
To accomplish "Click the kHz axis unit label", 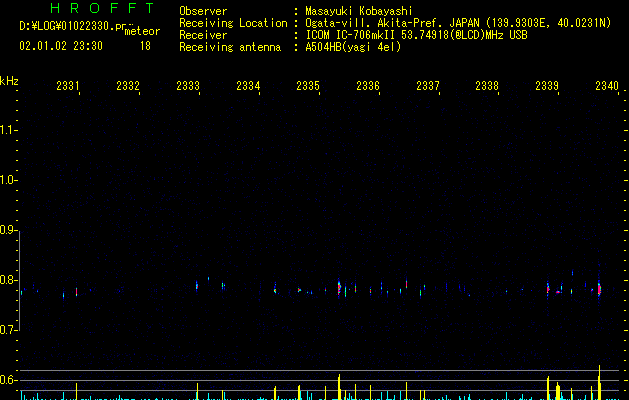I will click(x=9, y=81).
